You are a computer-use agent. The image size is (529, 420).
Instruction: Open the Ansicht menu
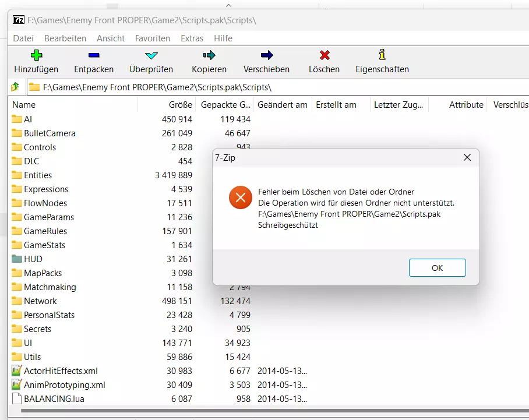pyautogui.click(x=111, y=38)
